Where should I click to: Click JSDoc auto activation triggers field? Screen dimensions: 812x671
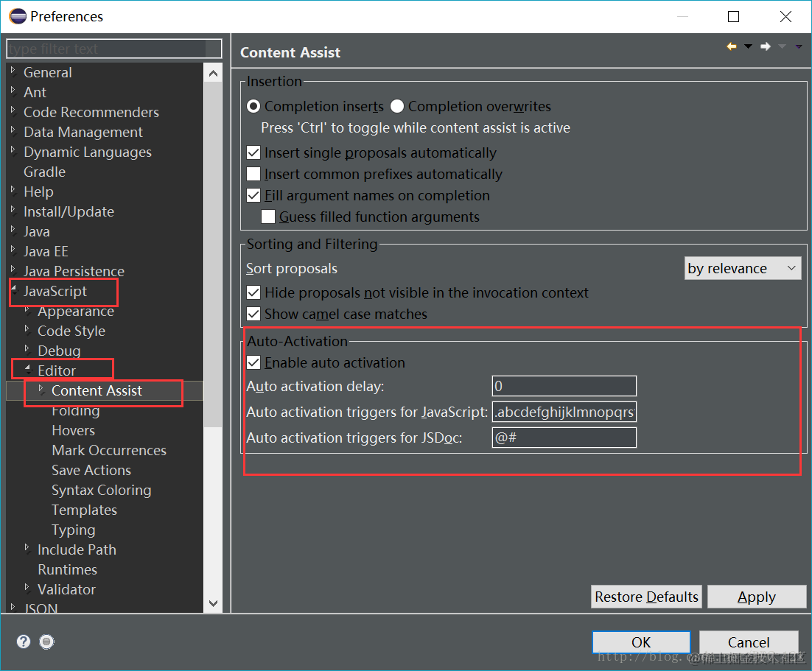click(x=564, y=438)
